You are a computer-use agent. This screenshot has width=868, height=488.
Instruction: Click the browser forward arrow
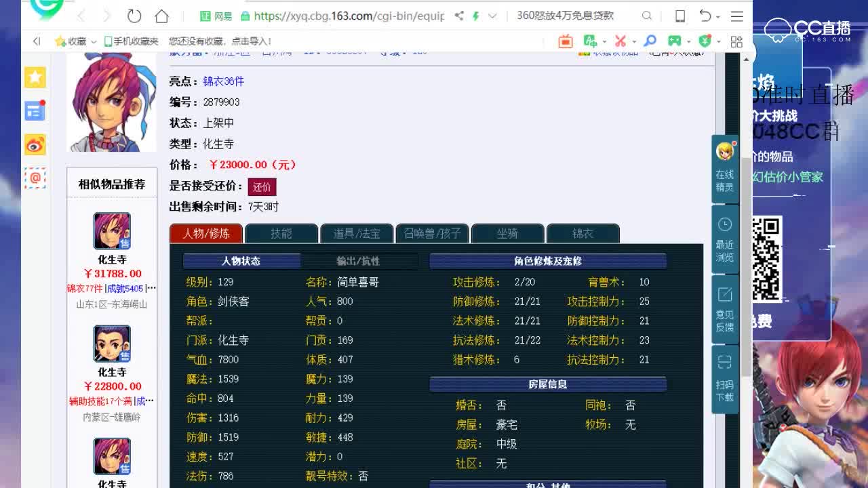[106, 16]
